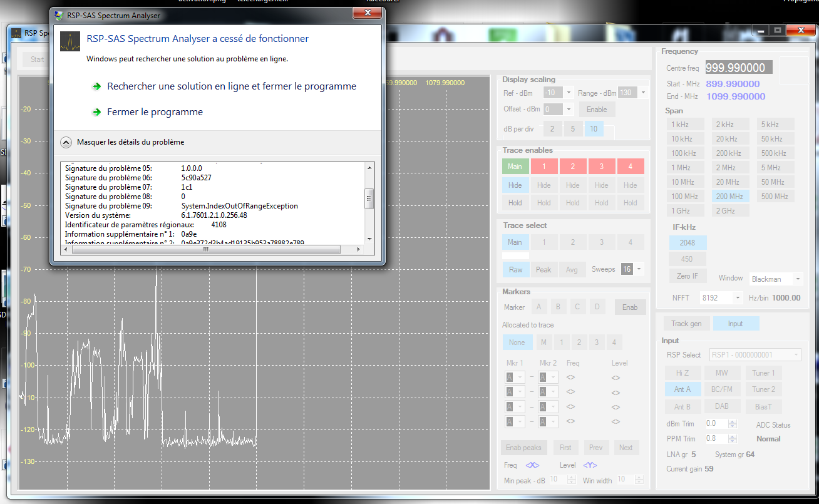
Task: Choose Fermer le programme
Action: click(x=155, y=112)
